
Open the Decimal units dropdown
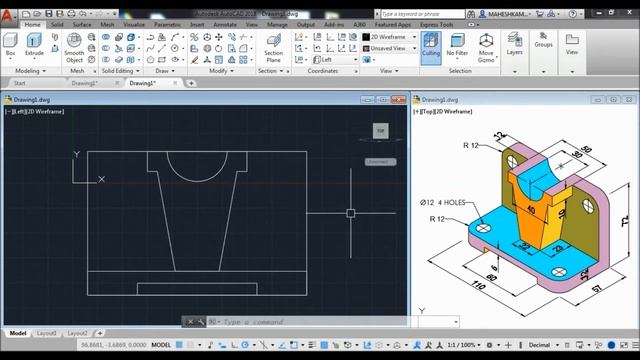[543, 345]
